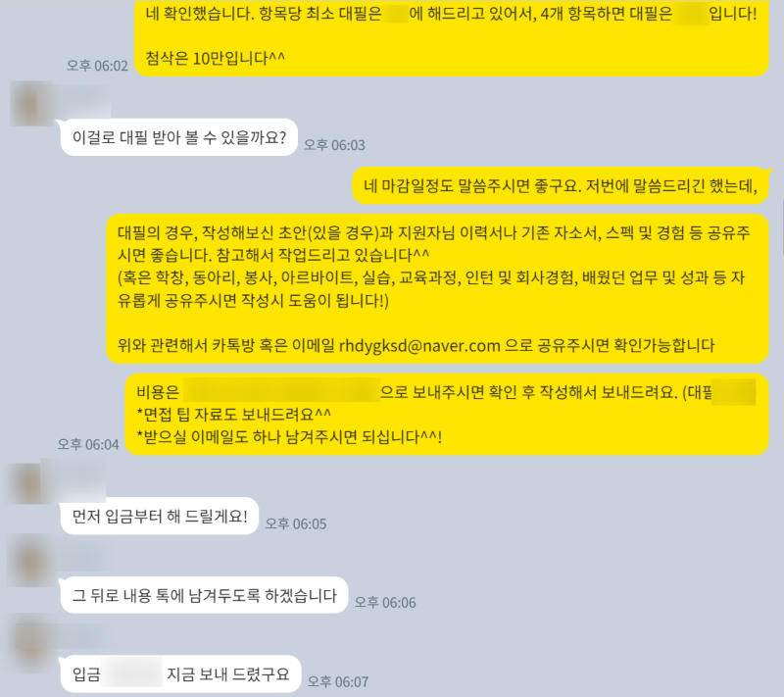Screen dimensions: 784x697
Task: Click the 오후 06:07 timestamp
Action: (x=337, y=681)
